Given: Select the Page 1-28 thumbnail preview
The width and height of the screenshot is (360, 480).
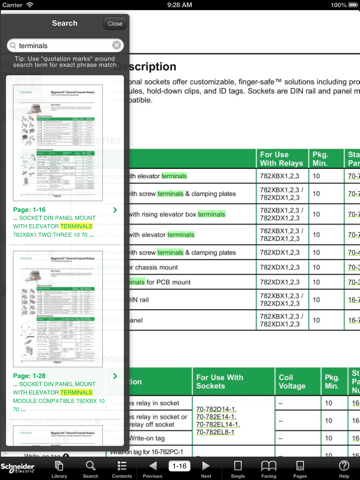Looking at the screenshot, I should tap(58, 309).
